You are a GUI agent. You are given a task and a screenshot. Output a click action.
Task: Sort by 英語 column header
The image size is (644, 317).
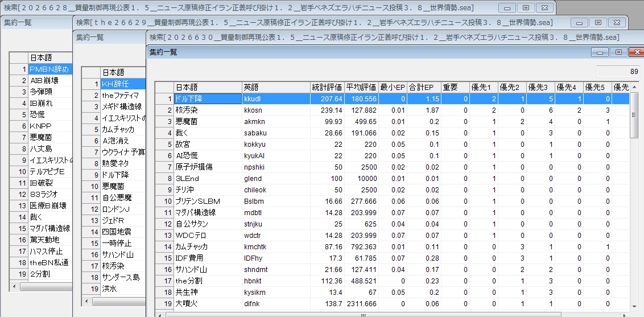pyautogui.click(x=276, y=88)
